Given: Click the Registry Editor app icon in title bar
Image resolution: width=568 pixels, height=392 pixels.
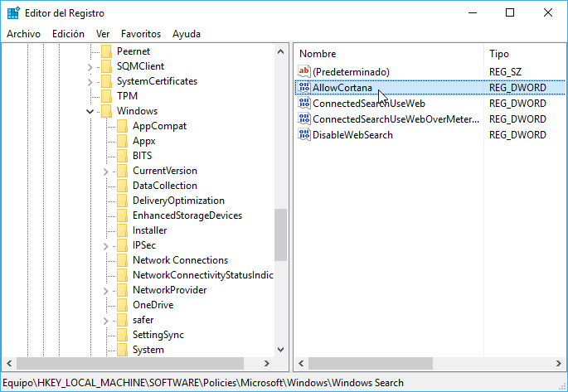Looking at the screenshot, I should point(13,13).
